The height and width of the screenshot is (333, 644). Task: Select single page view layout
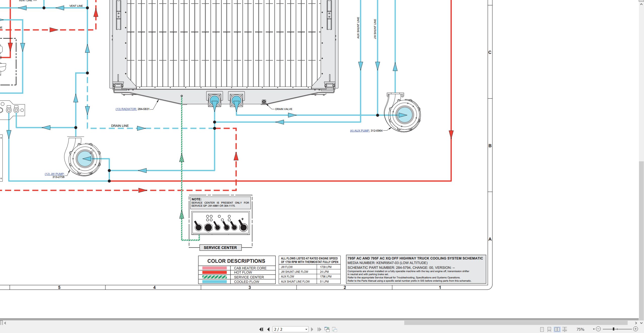click(542, 329)
